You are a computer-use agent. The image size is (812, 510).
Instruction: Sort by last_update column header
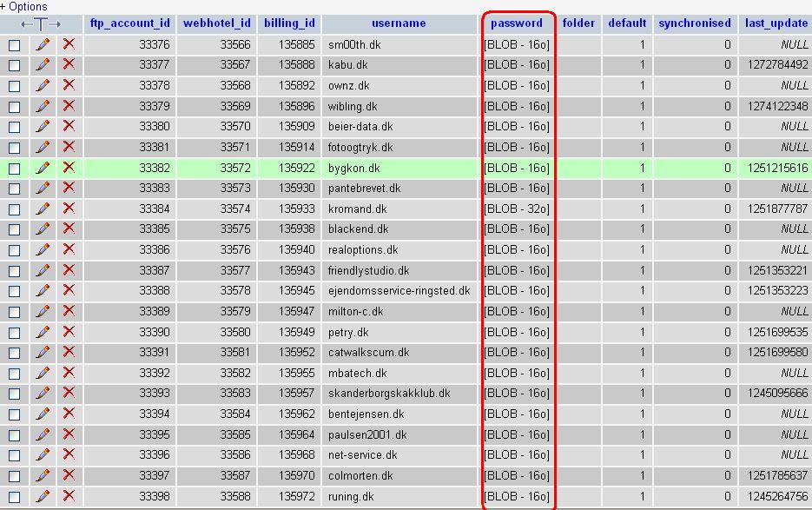tap(776, 23)
